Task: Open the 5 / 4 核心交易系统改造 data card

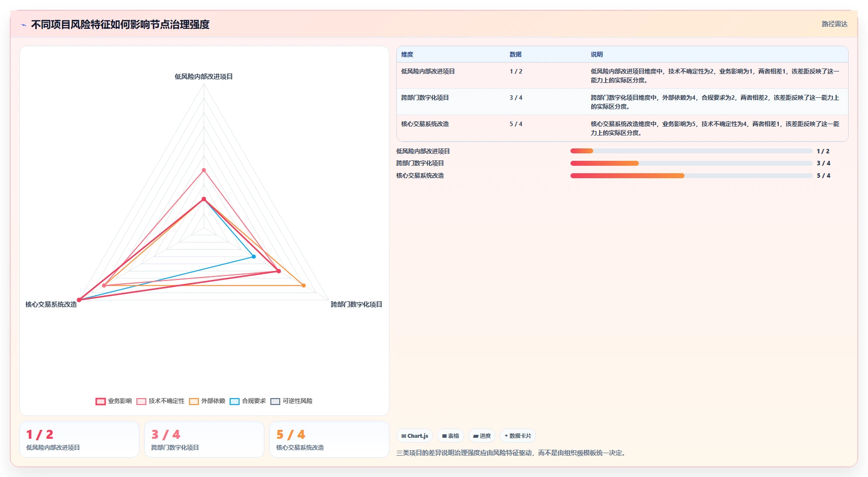Action: coord(329,439)
